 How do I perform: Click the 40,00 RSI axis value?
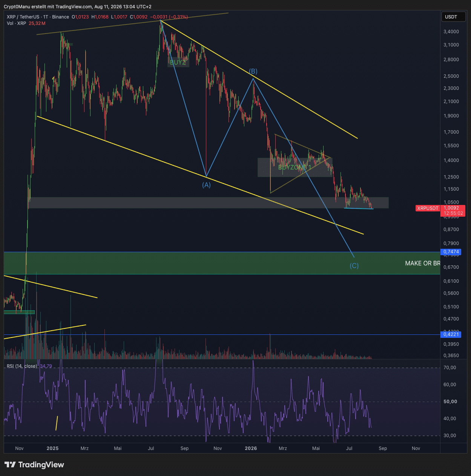click(x=450, y=419)
